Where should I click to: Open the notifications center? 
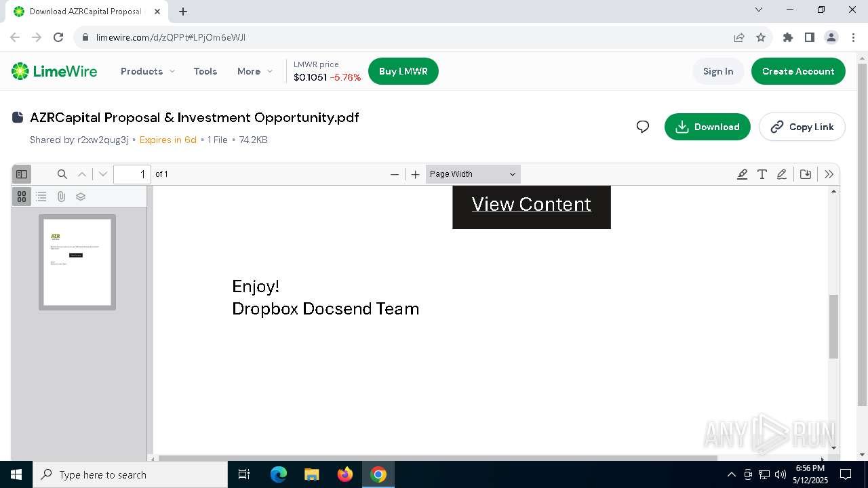pyautogui.click(x=846, y=474)
